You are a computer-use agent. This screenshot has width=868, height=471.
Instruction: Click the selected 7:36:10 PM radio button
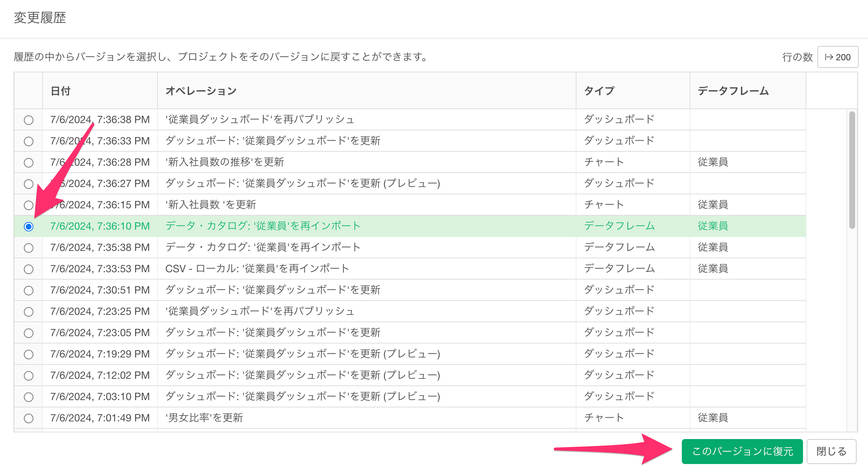(x=29, y=227)
